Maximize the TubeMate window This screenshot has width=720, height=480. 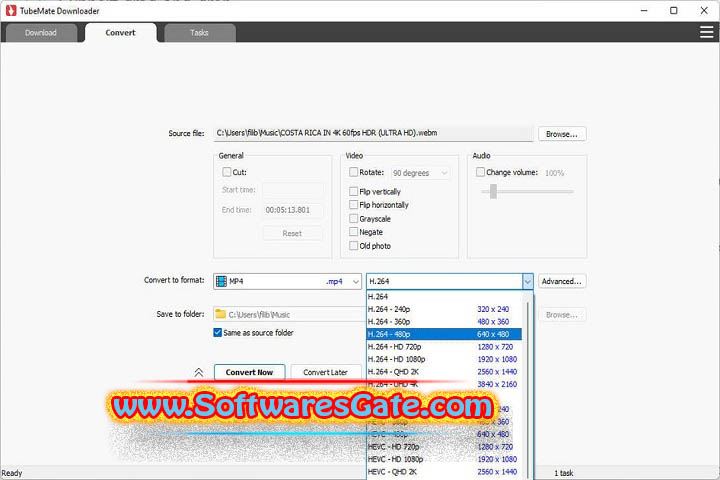pyautogui.click(x=674, y=11)
